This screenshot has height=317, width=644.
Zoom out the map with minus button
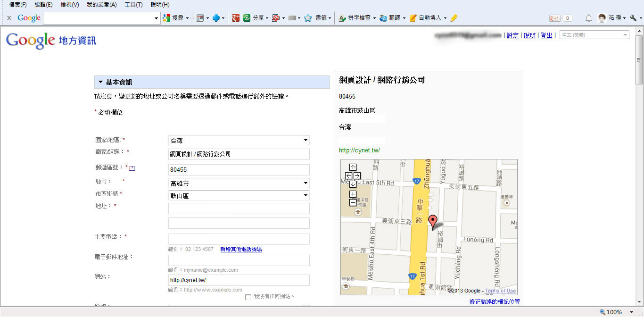[x=353, y=203]
